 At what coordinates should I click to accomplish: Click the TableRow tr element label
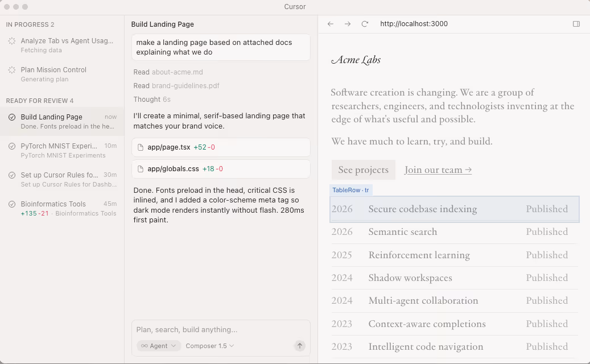click(350, 191)
